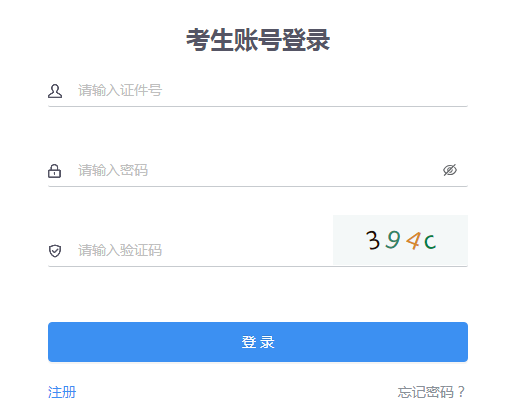
Task: Click the green digit 9 in captcha
Action: [393, 239]
